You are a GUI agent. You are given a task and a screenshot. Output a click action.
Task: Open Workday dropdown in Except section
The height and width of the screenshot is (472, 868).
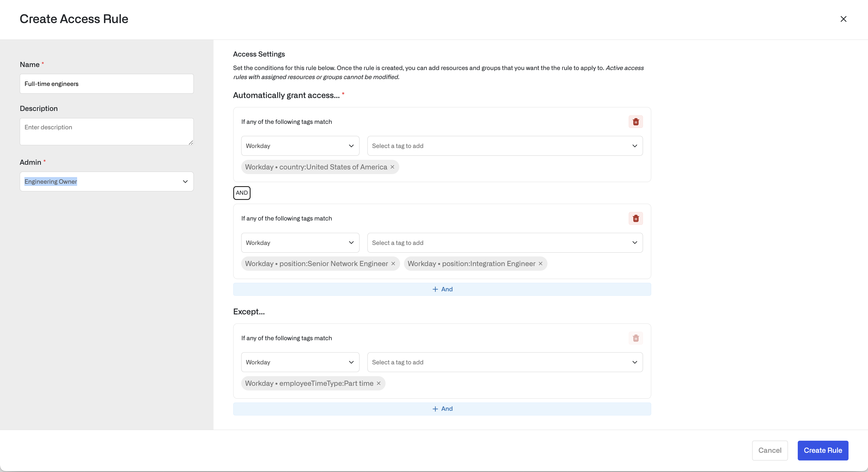pyautogui.click(x=300, y=362)
